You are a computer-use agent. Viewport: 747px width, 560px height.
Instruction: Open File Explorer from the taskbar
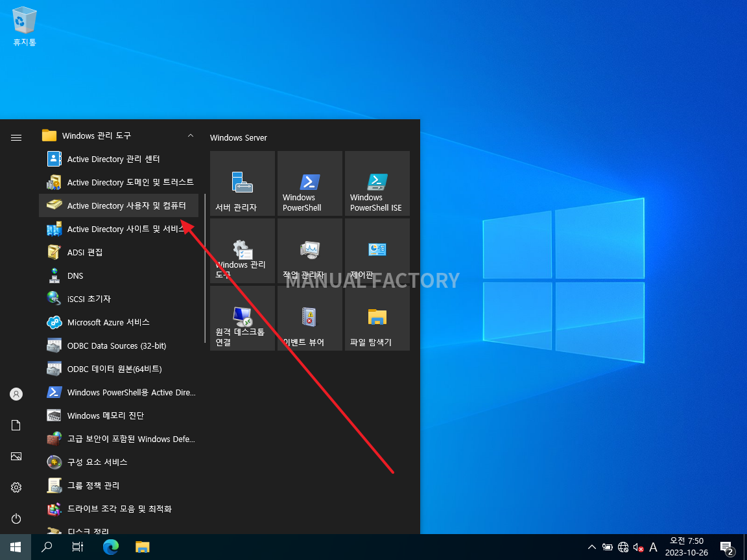click(143, 546)
